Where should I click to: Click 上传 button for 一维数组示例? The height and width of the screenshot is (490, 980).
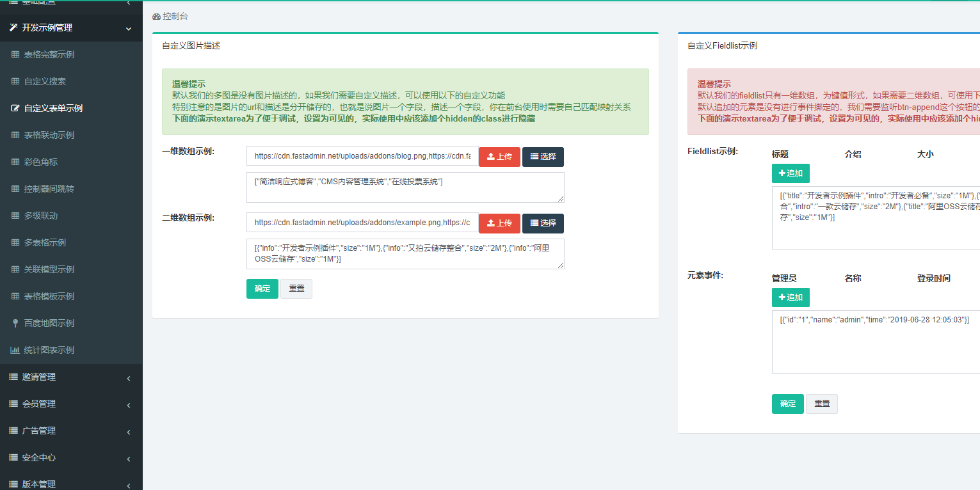499,157
